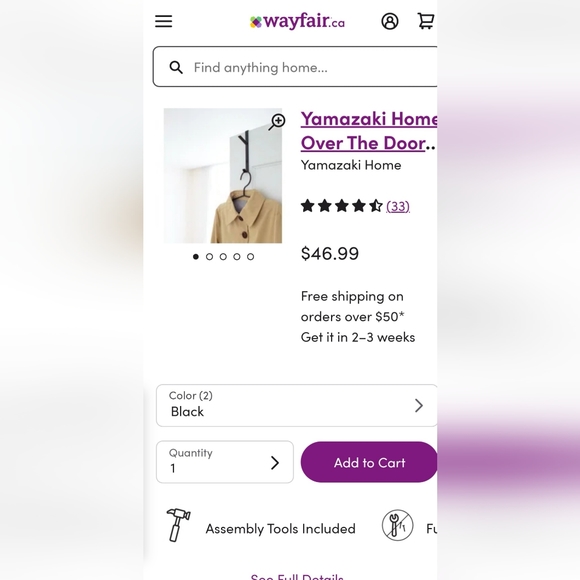Select the third image carousel dot
Screen dimensions: 580x580
[x=223, y=257]
